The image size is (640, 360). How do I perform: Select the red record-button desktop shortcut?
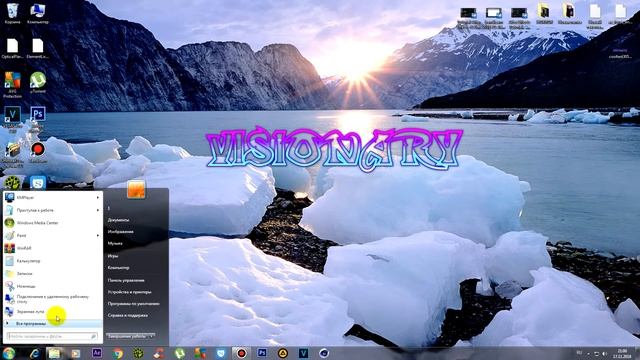point(38,152)
